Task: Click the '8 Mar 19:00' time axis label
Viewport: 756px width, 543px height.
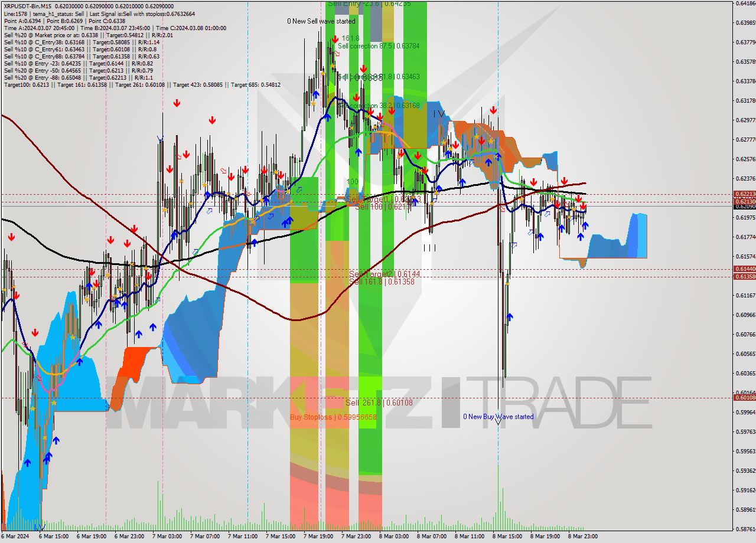Action: (546, 537)
